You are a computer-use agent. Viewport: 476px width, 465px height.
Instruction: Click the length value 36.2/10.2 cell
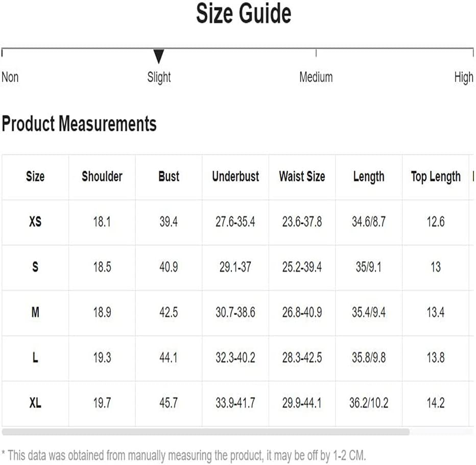369,403
